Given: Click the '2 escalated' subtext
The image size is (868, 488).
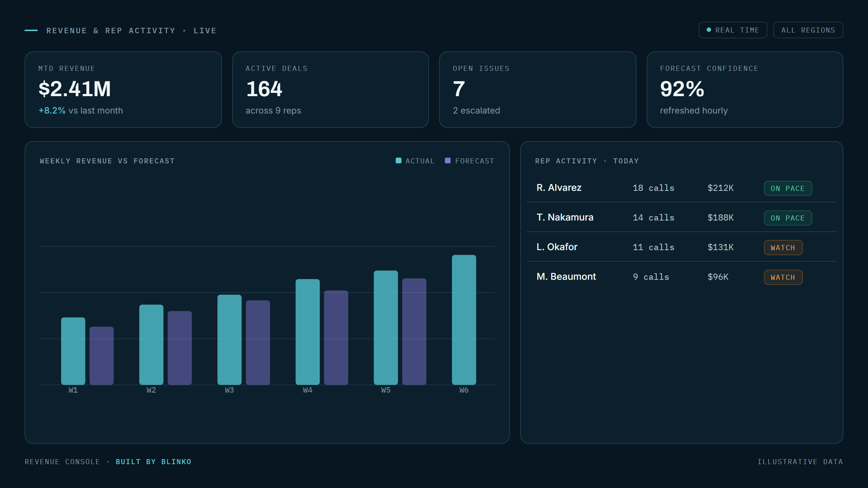Looking at the screenshot, I should (476, 111).
